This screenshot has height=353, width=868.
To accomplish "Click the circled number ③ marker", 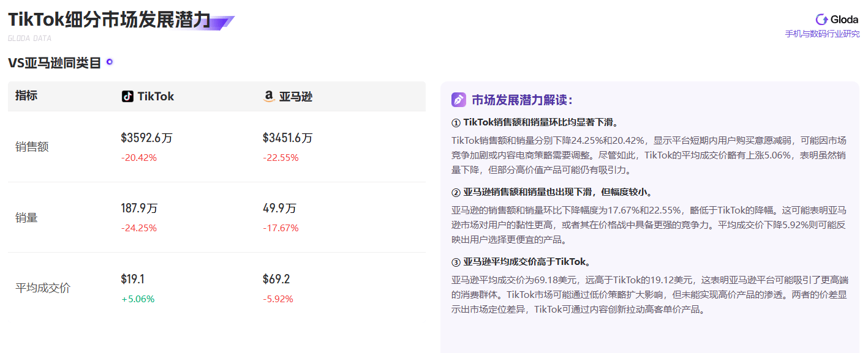I will (456, 262).
